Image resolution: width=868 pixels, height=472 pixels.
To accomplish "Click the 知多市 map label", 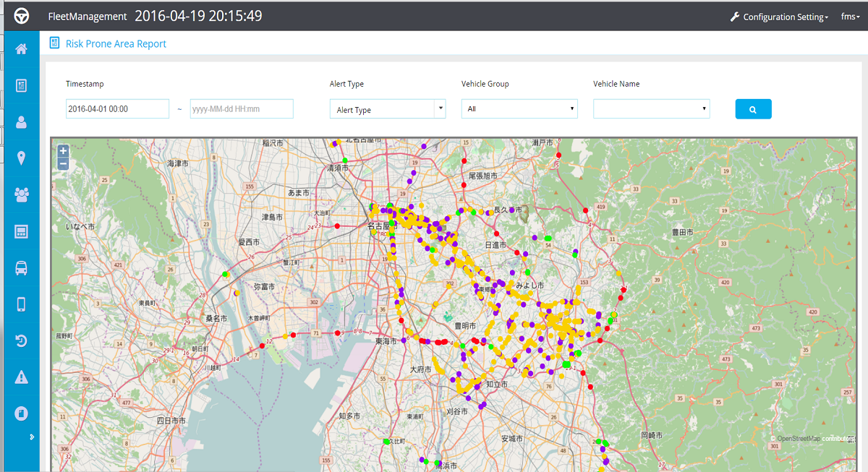I will (350, 416).
